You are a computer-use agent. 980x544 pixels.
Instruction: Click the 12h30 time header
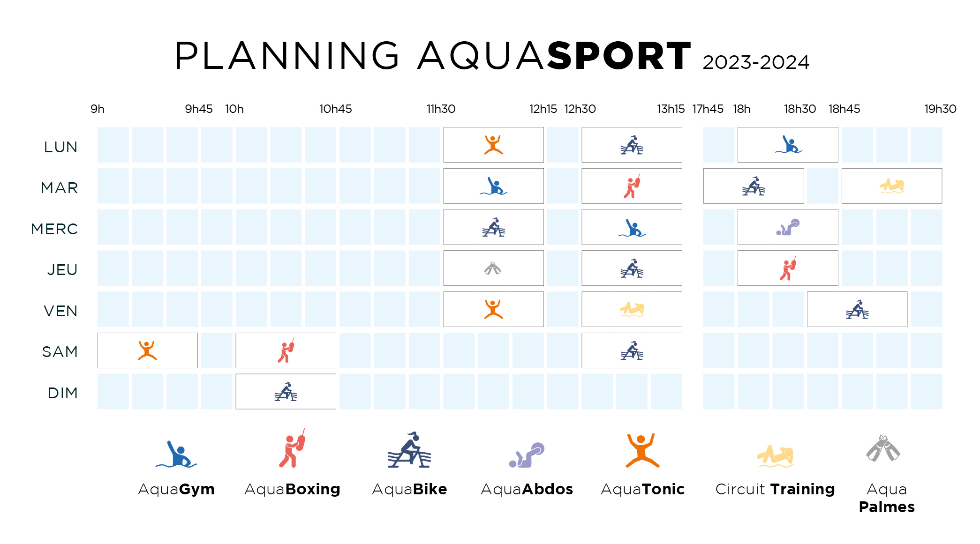[580, 109]
